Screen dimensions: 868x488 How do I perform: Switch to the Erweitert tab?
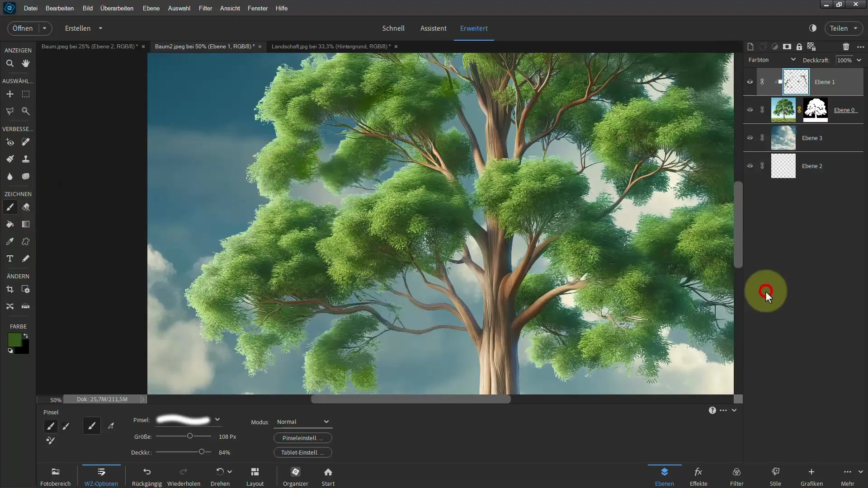tap(474, 28)
